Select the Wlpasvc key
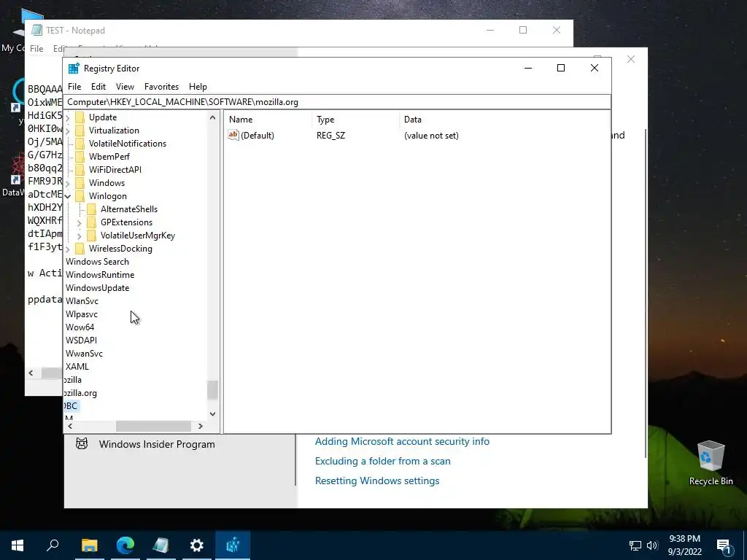 pyautogui.click(x=82, y=314)
